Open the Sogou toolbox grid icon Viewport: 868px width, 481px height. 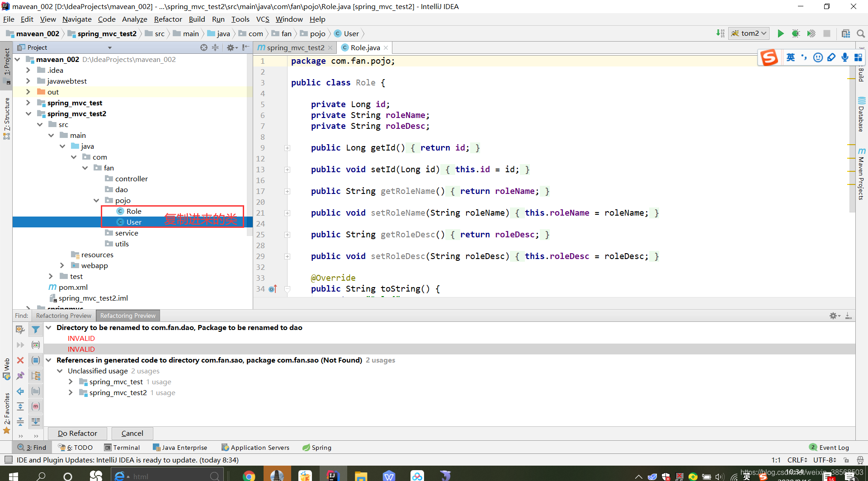point(858,57)
